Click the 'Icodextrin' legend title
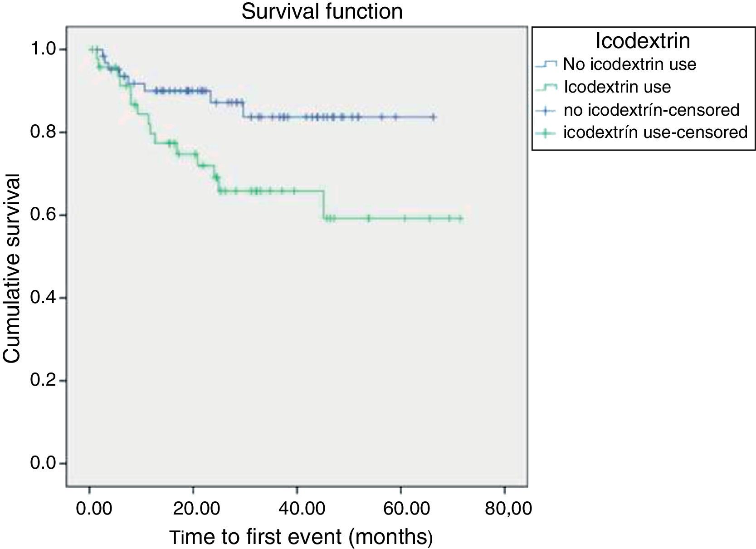The height and width of the screenshot is (549, 756). tap(643, 41)
